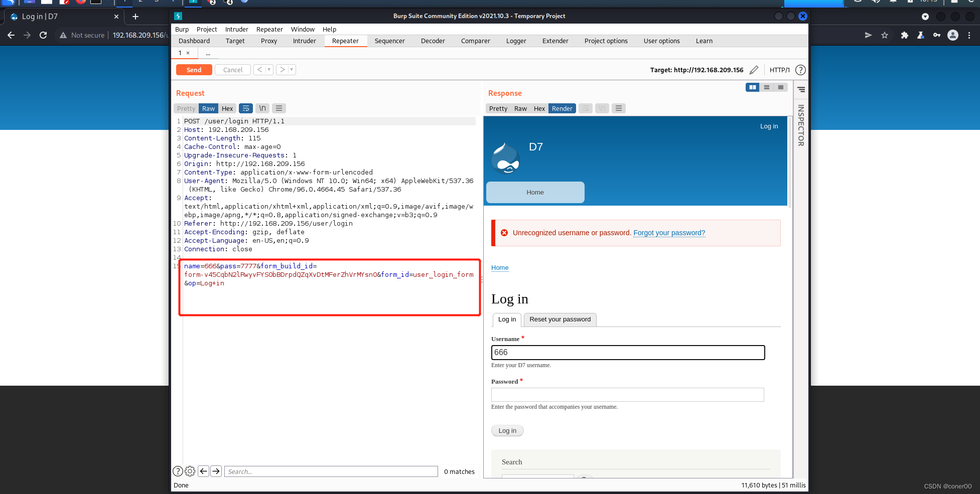Viewport: 980px width, 494px height.
Task: Select top-bottom split layout icon
Action: point(767,87)
